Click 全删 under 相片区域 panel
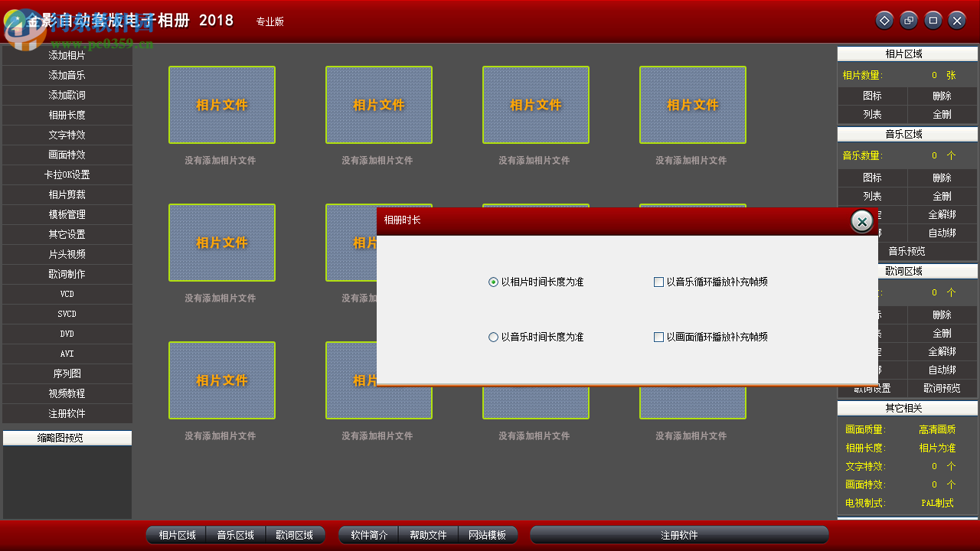980x551 pixels. click(x=942, y=114)
